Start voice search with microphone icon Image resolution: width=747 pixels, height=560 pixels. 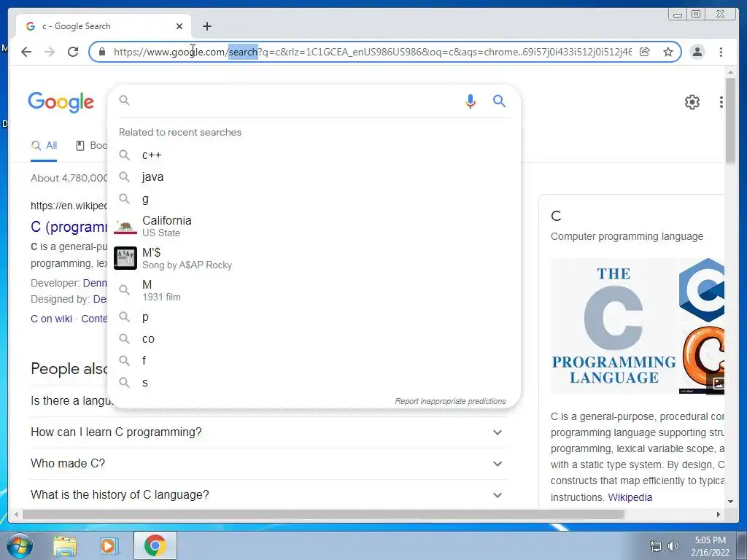(x=471, y=101)
